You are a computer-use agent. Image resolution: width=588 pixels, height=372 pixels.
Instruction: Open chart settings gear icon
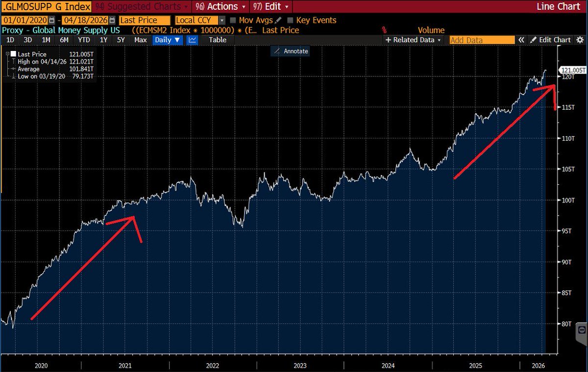pyautogui.click(x=580, y=40)
